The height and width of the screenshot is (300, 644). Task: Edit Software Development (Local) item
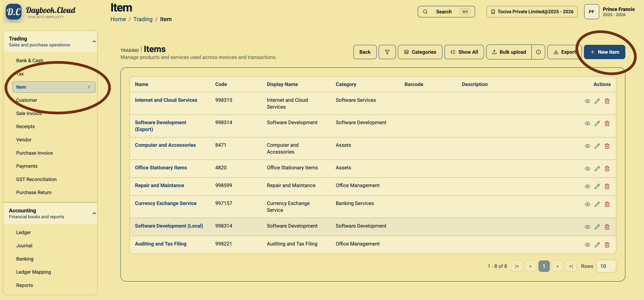tap(597, 227)
